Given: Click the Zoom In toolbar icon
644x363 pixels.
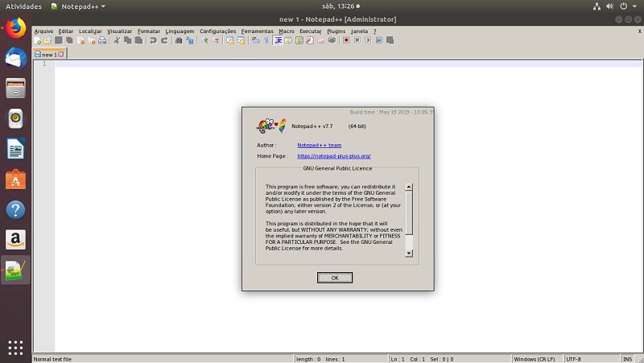Looking at the screenshot, I should click(x=204, y=40).
